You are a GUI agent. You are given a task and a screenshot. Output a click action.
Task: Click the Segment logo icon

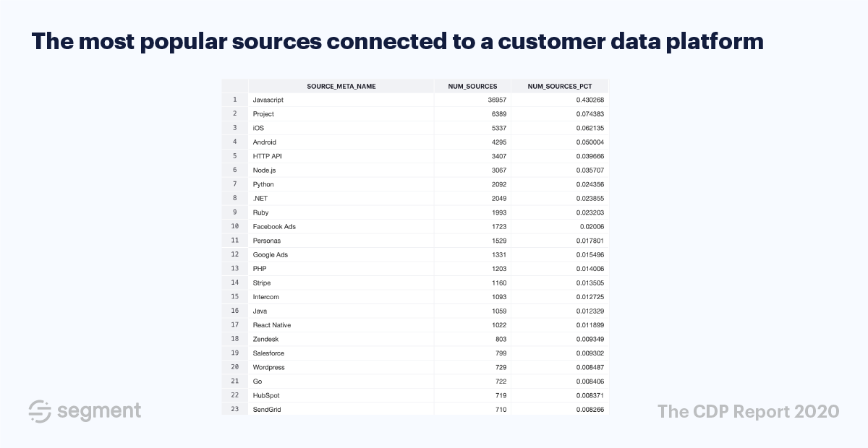pyautogui.click(x=38, y=410)
